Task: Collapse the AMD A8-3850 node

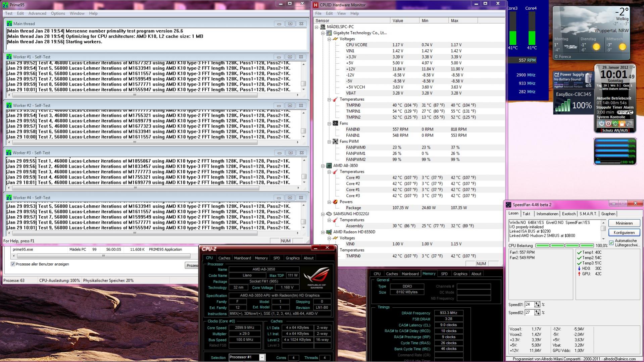Action: 323,166
